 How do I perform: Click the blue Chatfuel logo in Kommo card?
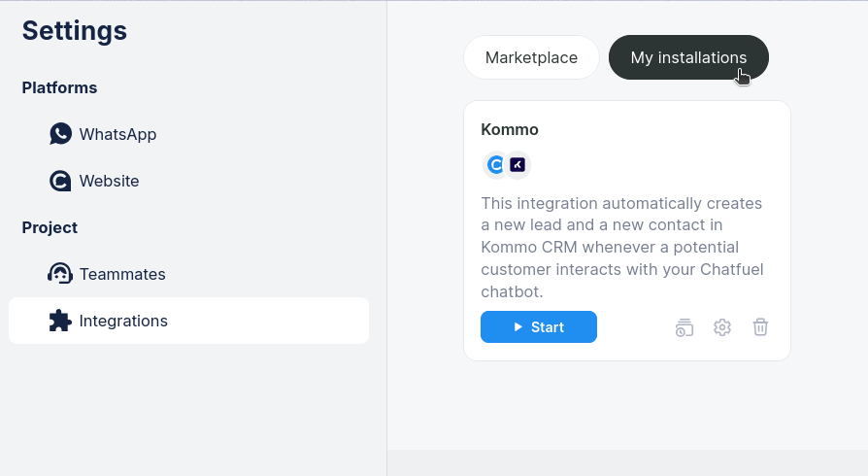(496, 165)
